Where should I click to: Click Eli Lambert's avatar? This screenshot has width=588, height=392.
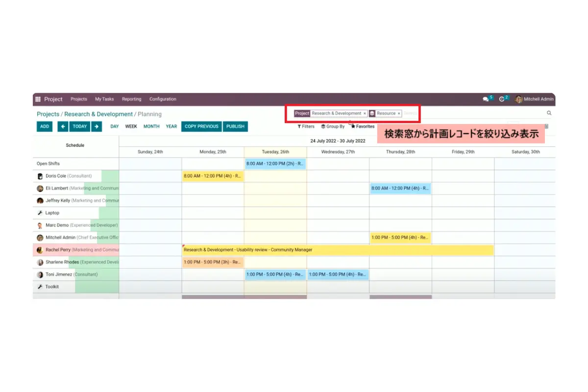click(40, 188)
